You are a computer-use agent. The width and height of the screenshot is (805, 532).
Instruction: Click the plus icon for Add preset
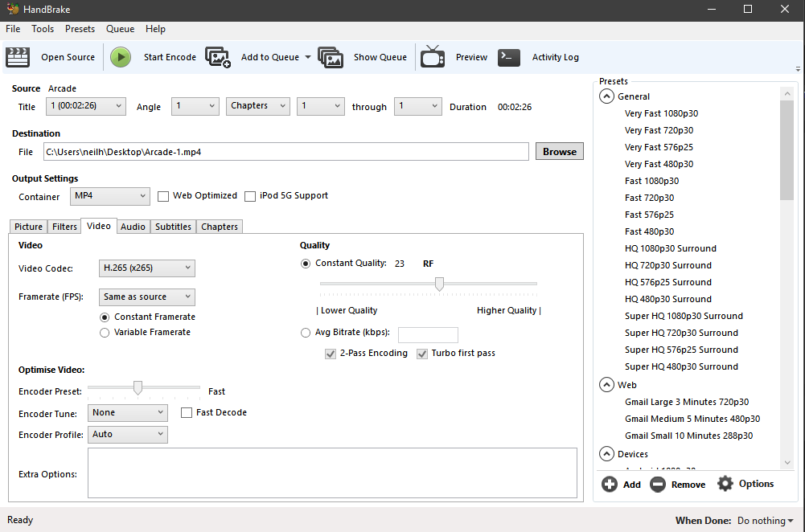[x=610, y=484]
